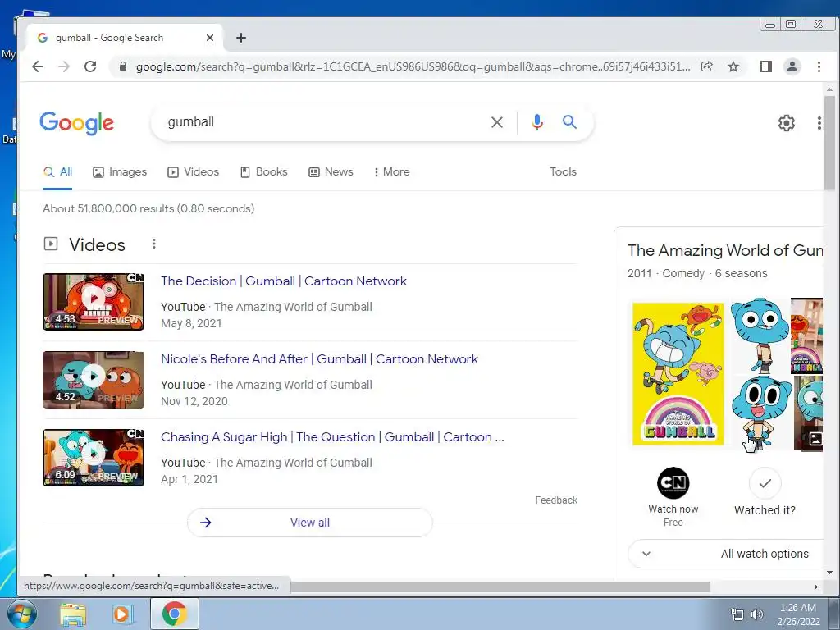The height and width of the screenshot is (630, 840).
Task: Play Nicole's Before And After thumbnail
Action: pos(94,379)
